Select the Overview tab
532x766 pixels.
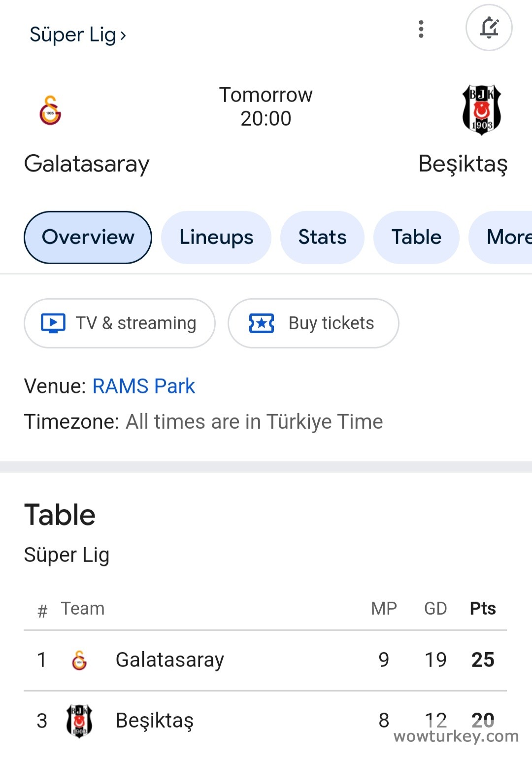(88, 238)
